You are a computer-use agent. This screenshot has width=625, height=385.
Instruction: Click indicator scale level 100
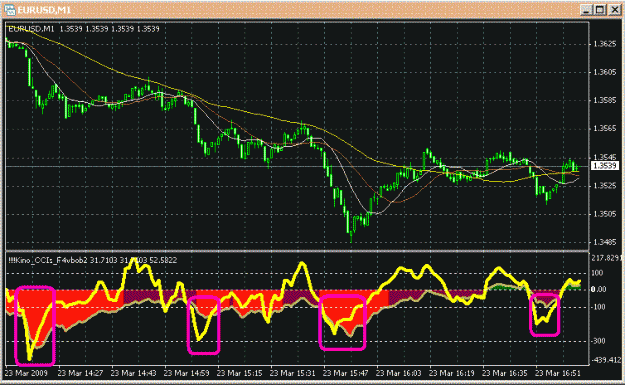597,273
